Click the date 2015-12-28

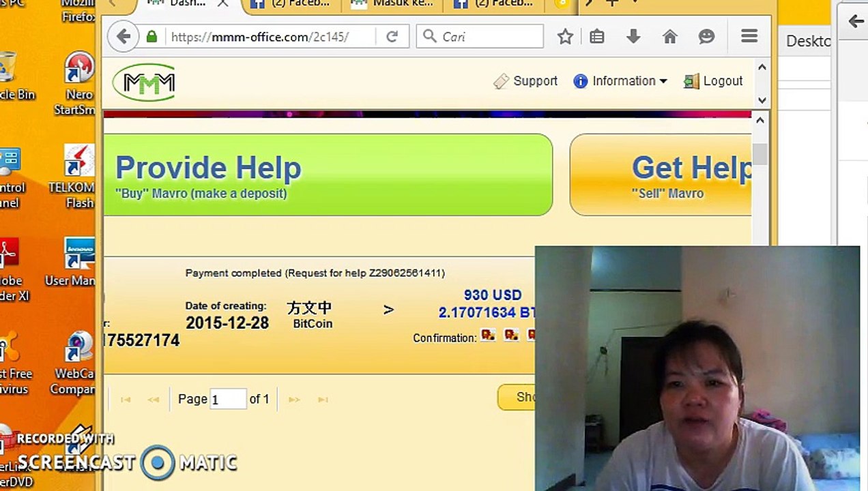tap(227, 323)
